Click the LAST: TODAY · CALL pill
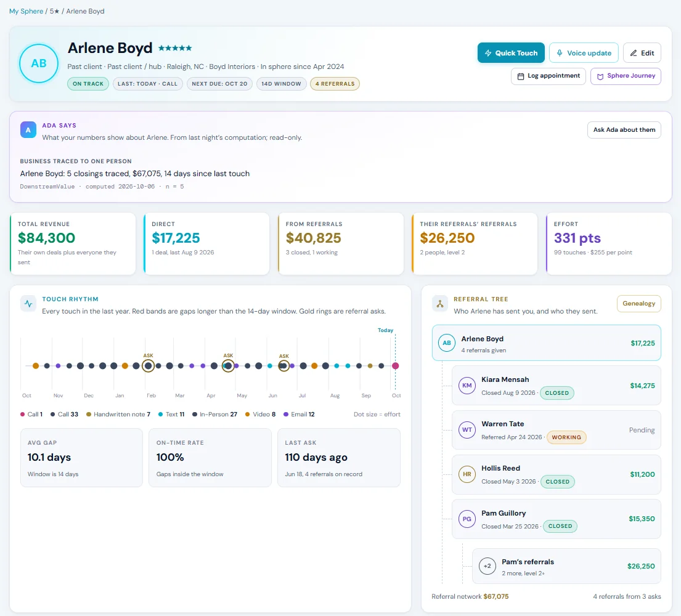The image size is (681, 616). pyautogui.click(x=148, y=84)
